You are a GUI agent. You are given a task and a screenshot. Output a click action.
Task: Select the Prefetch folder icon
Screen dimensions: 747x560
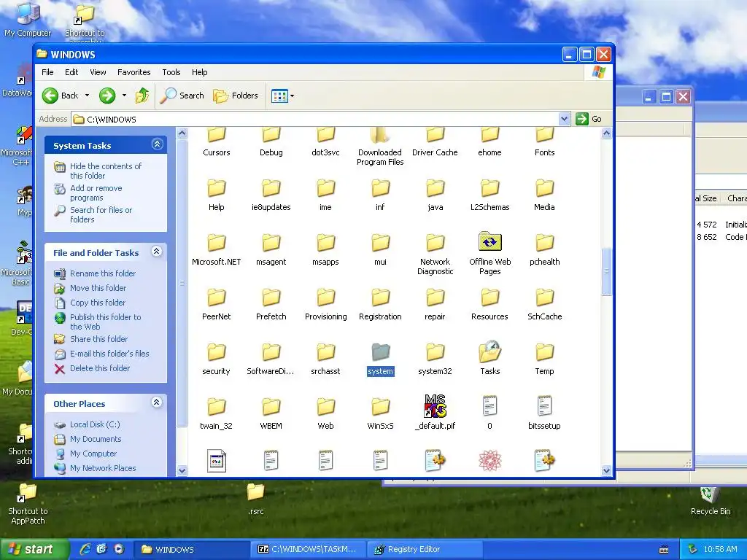[x=271, y=298]
